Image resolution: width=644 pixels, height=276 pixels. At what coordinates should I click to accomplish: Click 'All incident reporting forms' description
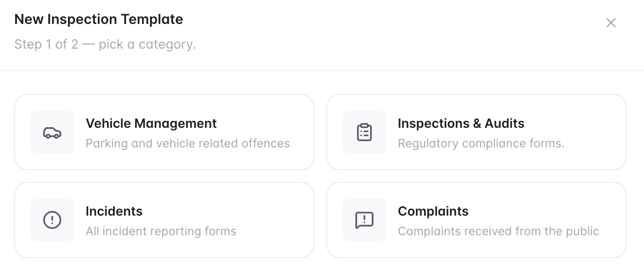pos(161,231)
